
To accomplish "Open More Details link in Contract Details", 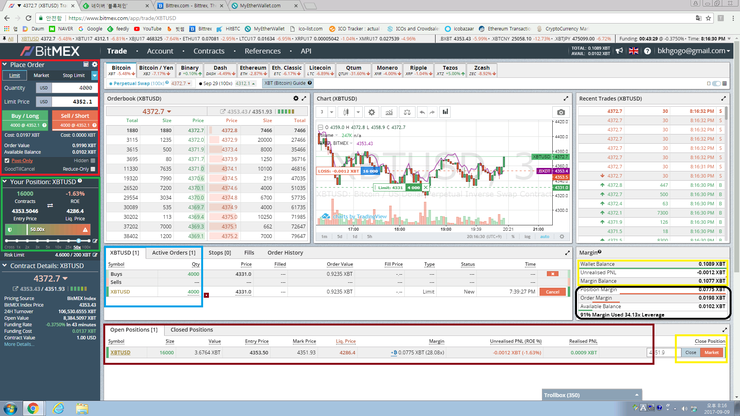I will coord(19,344).
